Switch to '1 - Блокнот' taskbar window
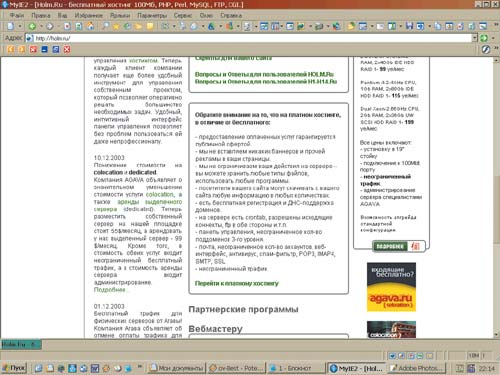This screenshot has height=375, width=500. (x=296, y=368)
